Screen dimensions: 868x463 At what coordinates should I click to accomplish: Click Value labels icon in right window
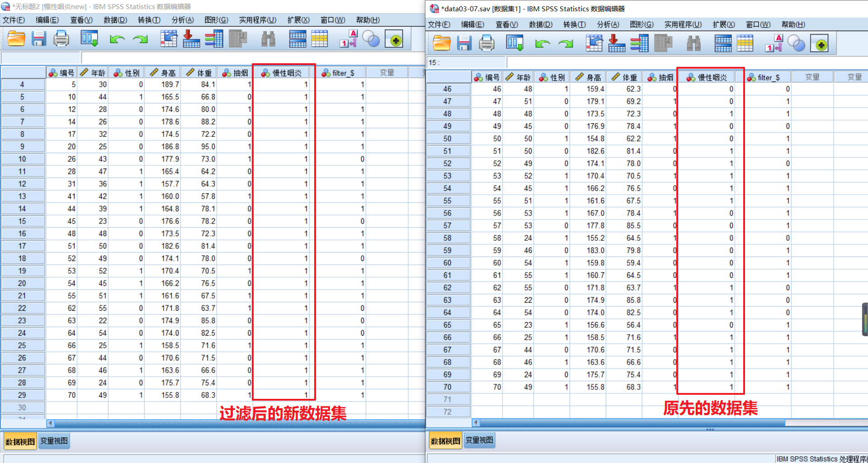(x=774, y=43)
